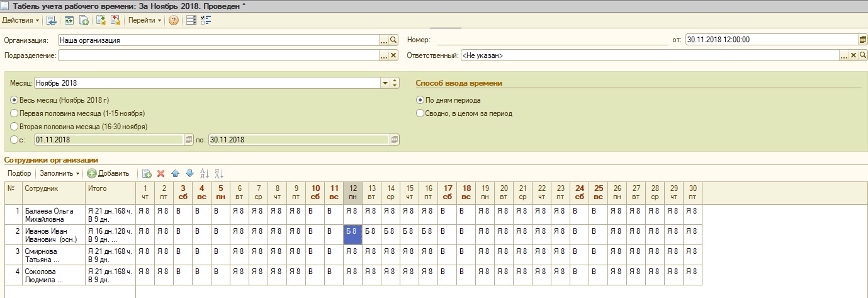868x298 pixels.
Task: Click the green plus Добавить button
Action: tap(108, 173)
